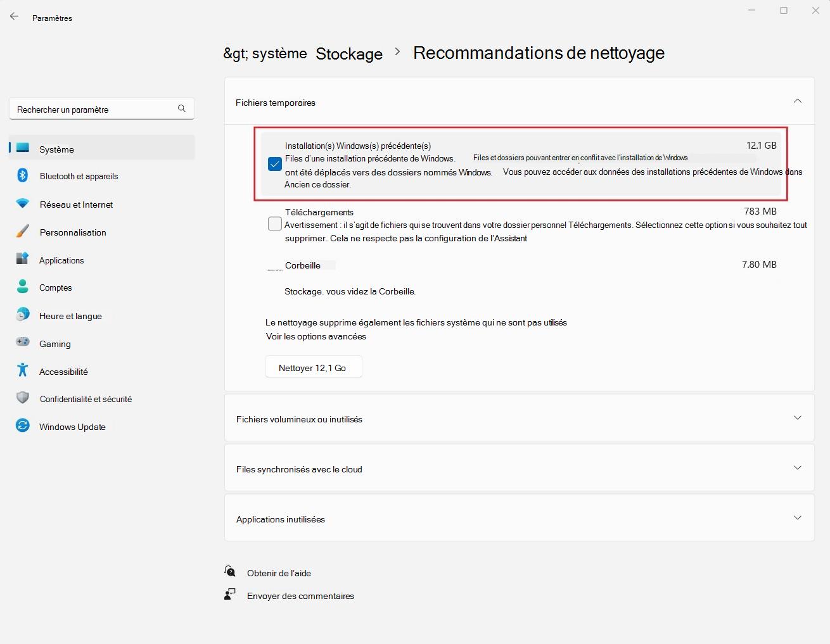
Task: Click Envoyer des commentaires link
Action: (x=300, y=596)
